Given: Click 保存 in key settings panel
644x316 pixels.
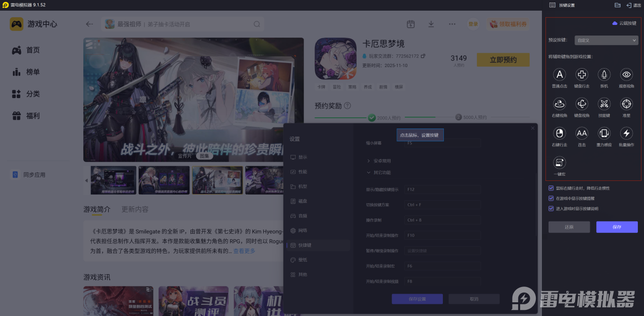Looking at the screenshot, I should tap(617, 227).
